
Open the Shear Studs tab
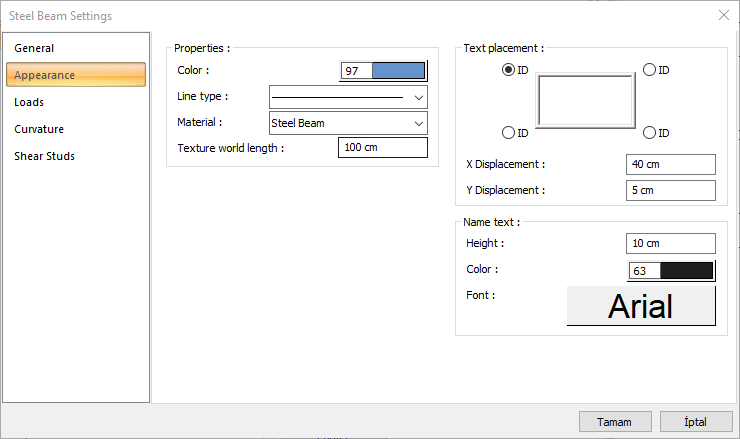[x=44, y=156]
